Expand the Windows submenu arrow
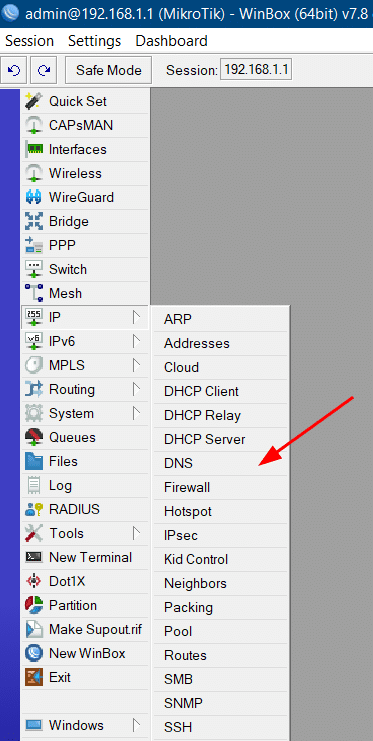 [137, 725]
